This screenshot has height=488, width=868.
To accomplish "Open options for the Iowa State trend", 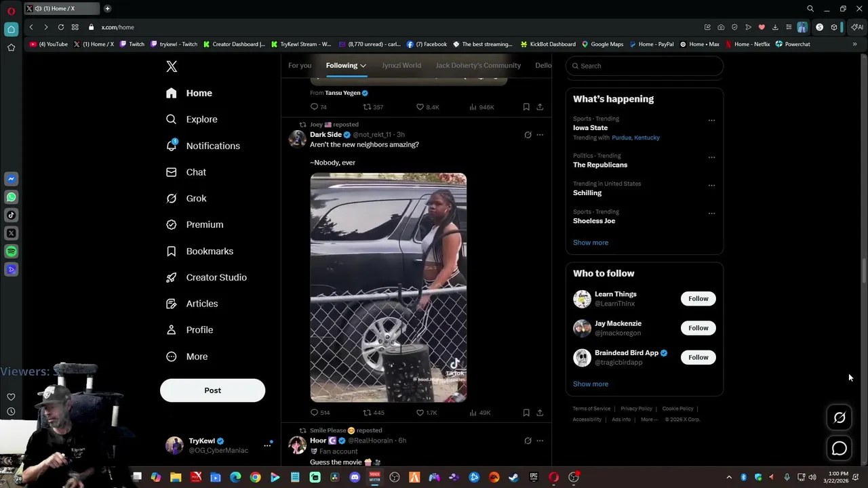I will (711, 120).
